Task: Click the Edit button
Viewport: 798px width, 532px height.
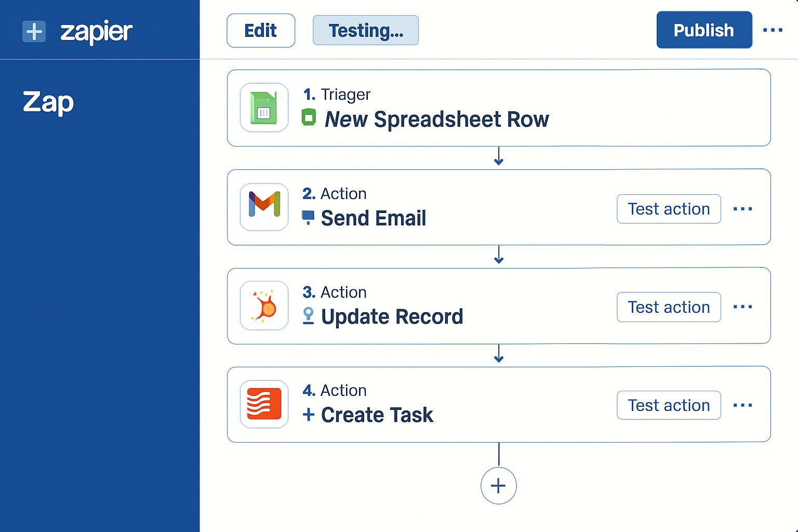Action: pyautogui.click(x=261, y=31)
